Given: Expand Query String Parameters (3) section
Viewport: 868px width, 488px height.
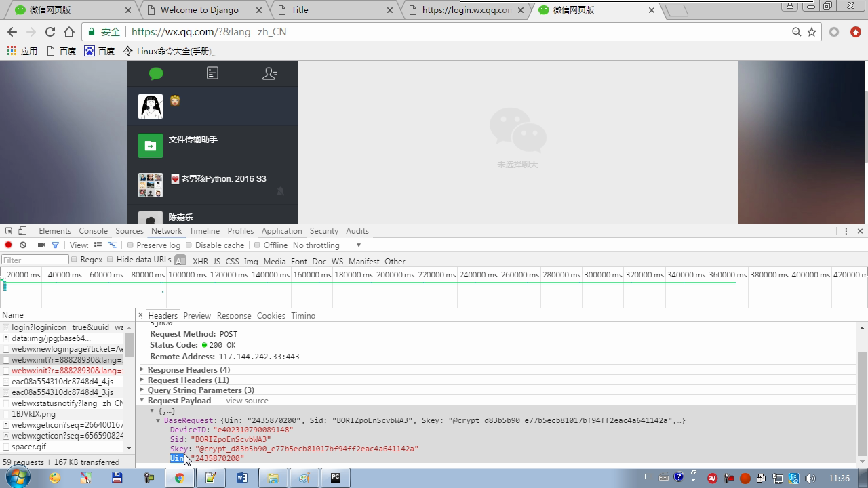Looking at the screenshot, I should 201,390.
